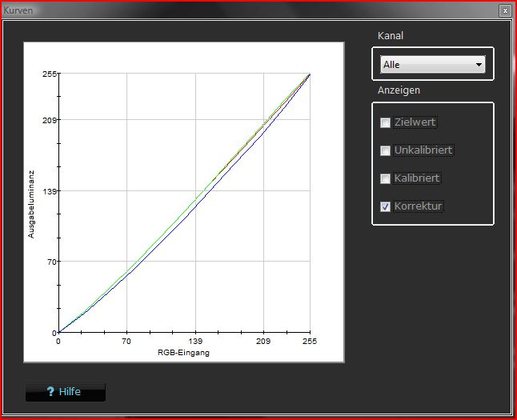Click the question mark help icon
Image resolution: width=517 pixels, height=420 pixels.
pyautogui.click(x=50, y=392)
